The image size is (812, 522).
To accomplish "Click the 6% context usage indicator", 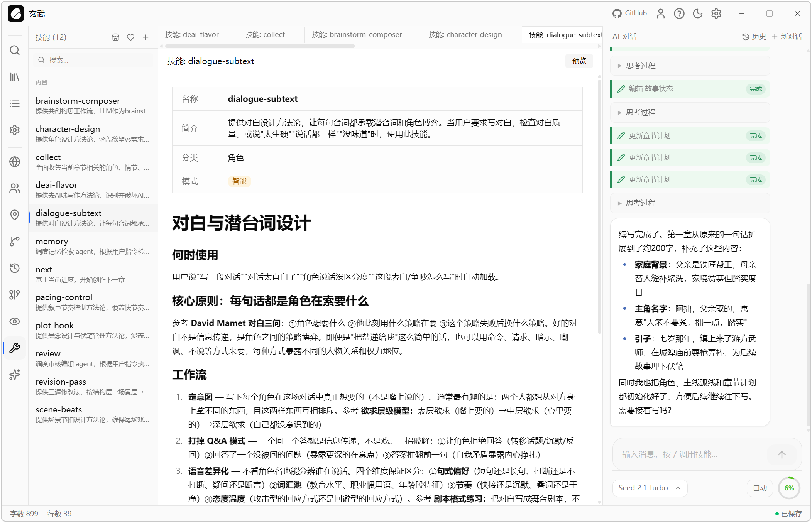I will 789,488.
